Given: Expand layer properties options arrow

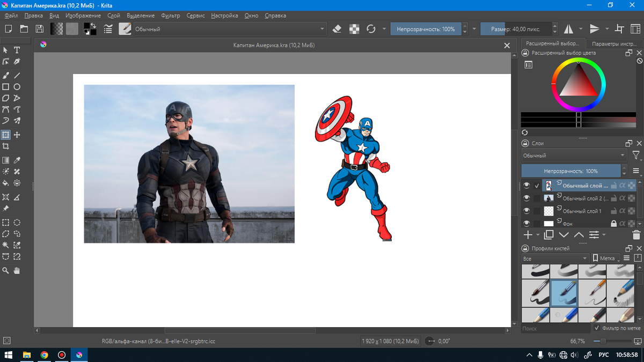Looking at the screenshot, I should click(x=604, y=235).
